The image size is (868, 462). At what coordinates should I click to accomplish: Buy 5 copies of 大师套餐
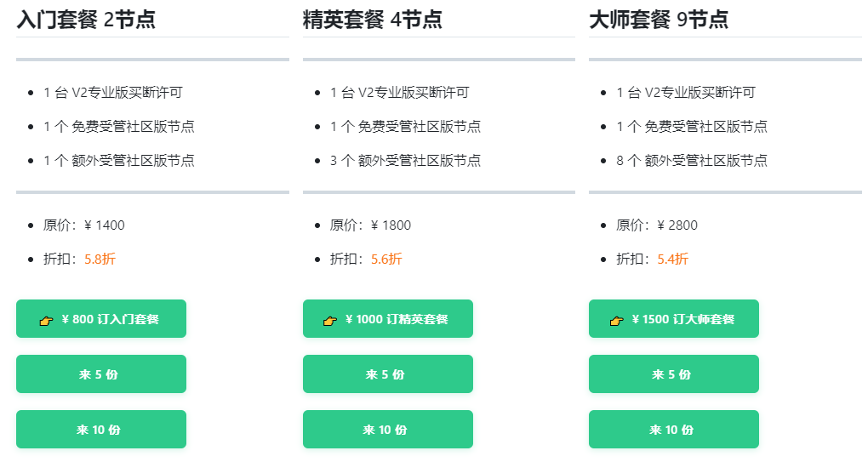point(674,374)
